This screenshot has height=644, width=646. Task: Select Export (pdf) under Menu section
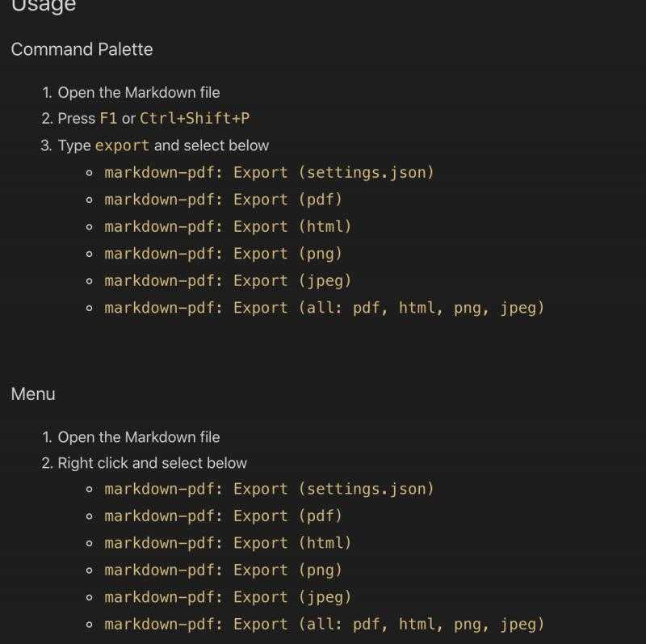pos(224,516)
